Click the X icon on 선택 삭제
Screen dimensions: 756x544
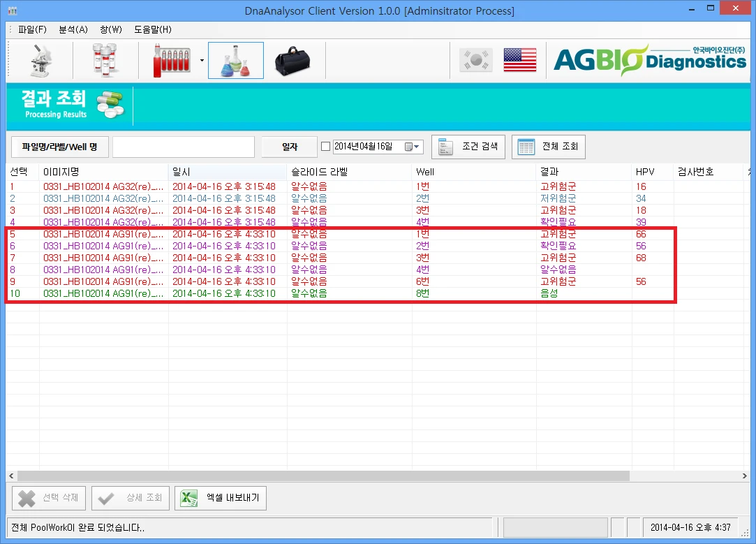point(27,498)
